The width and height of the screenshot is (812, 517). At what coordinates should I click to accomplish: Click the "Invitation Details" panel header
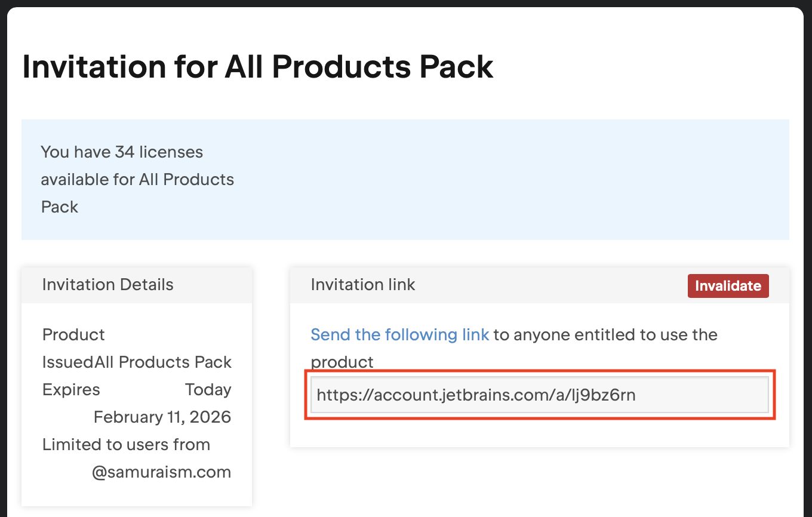[108, 285]
